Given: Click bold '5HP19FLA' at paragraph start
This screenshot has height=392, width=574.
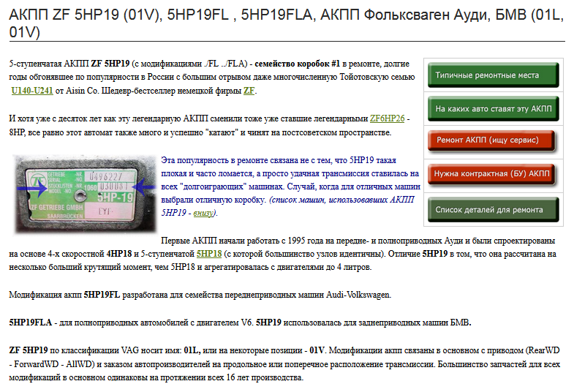Looking at the screenshot, I should point(31,323).
